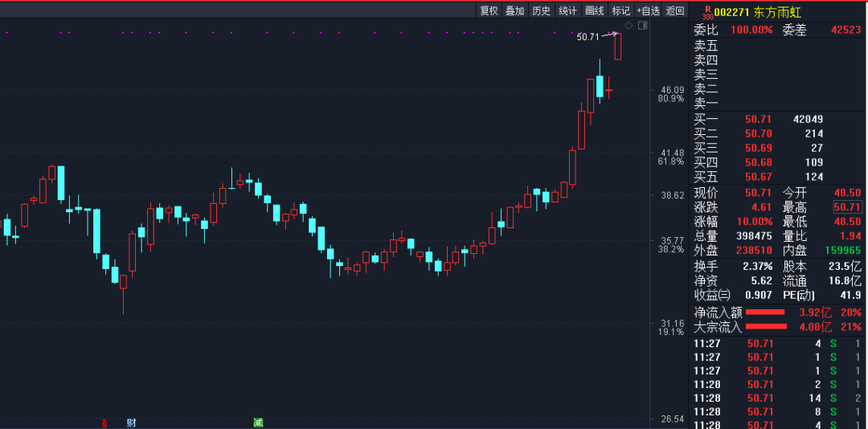The image size is (868, 429).
Task: Click the diamond marker icon above chart
Action: pyautogui.click(x=628, y=26)
